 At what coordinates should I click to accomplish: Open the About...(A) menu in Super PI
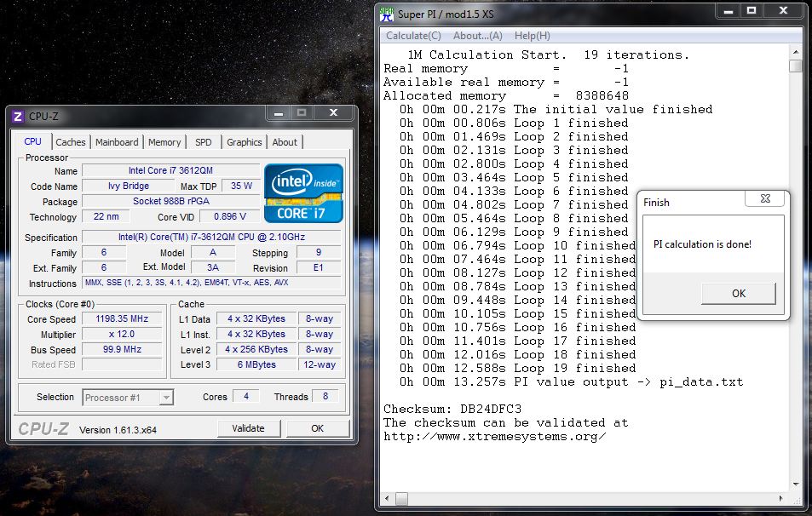click(477, 36)
